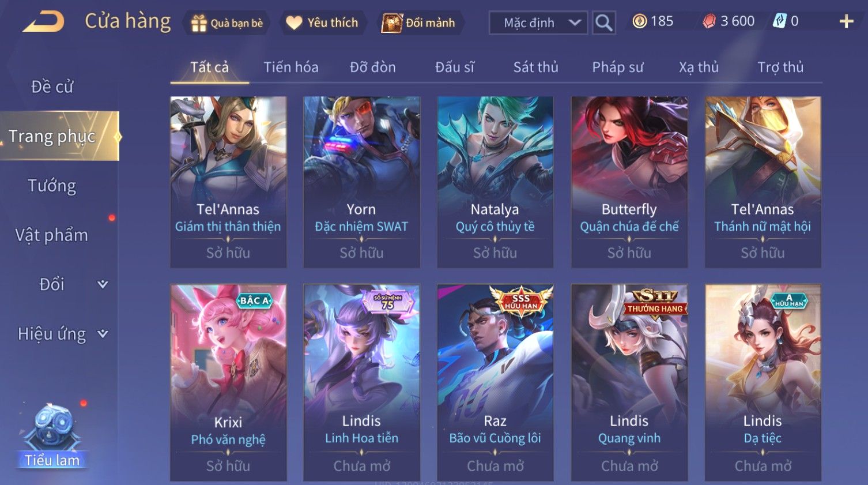Select the Natalya Quý cô thủy tề card
This screenshot has width=868, height=485.
pos(495,182)
